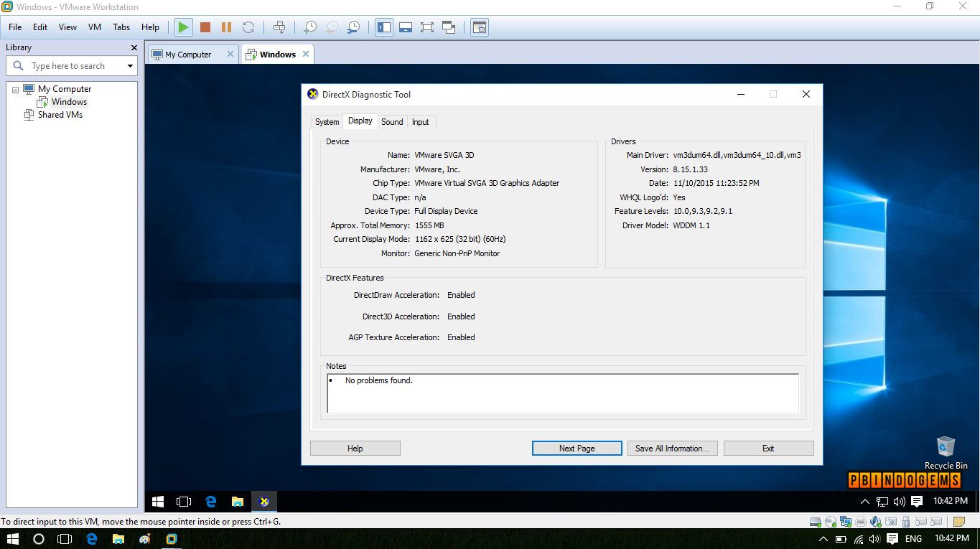Switch to the Sound tab in DirectX Diagnostic Tool
980x549 pixels.
tap(392, 122)
